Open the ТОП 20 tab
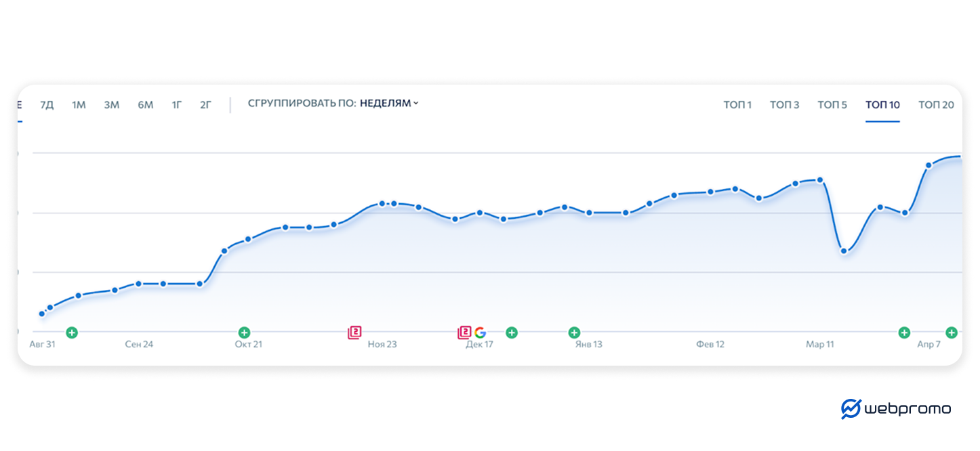The image size is (980, 451). 936,104
